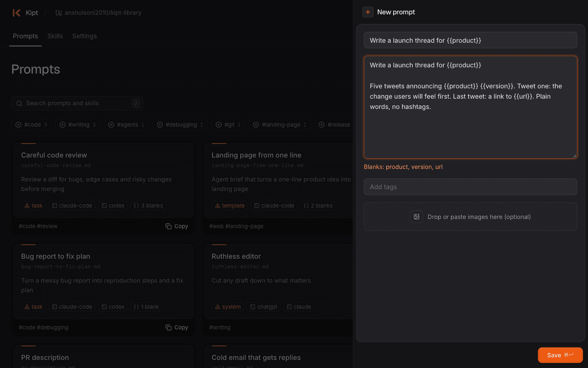Toggle the #agents tag filter
This screenshot has height=368, width=588.
[127, 125]
